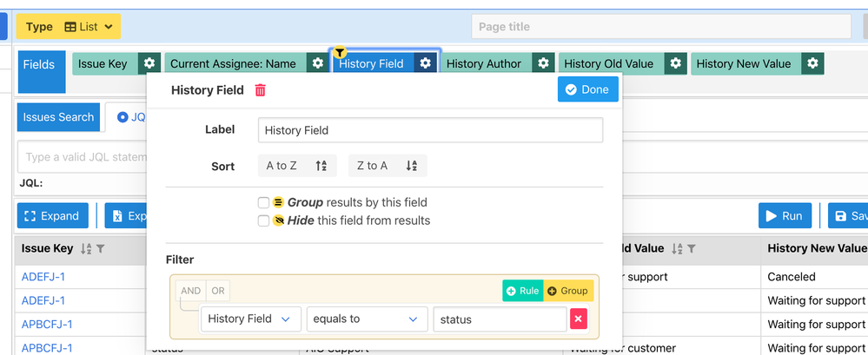
Task: Click the Page title input field
Action: [x=661, y=27]
